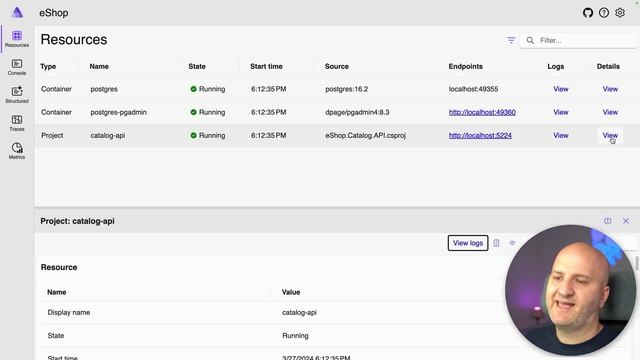This screenshot has width=640, height=360.
Task: Open http://localhost:5224 endpoint link
Action: [480, 136]
